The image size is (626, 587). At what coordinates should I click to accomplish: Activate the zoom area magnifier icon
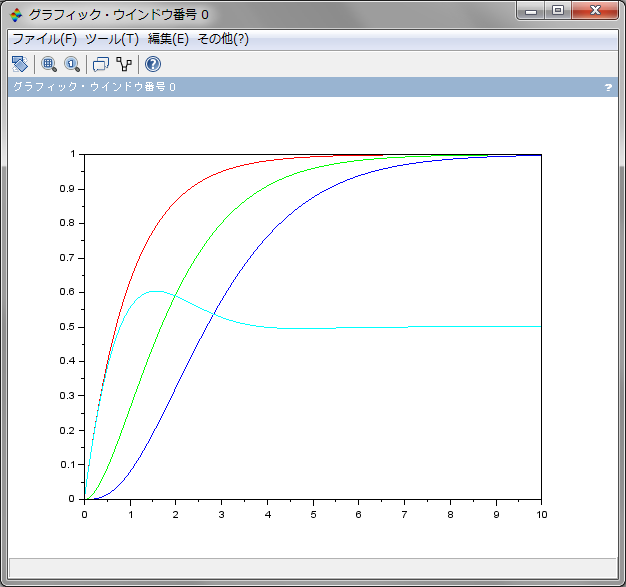[x=49, y=64]
